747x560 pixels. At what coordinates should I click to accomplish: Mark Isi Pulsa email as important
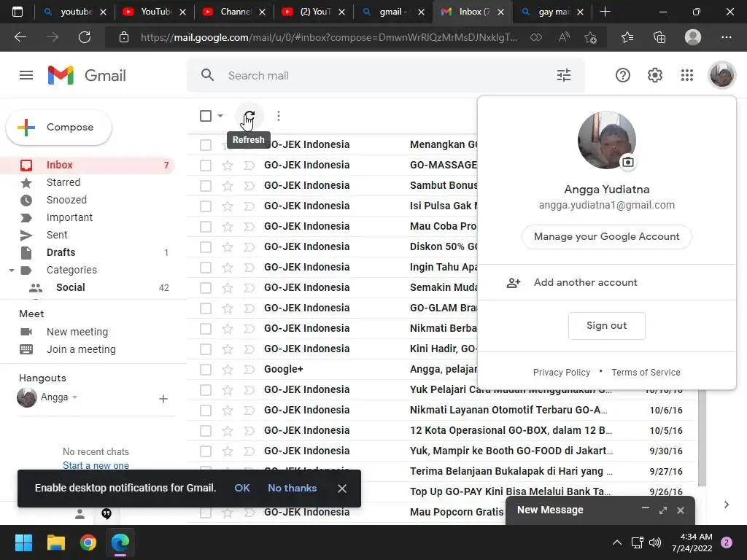tap(249, 206)
